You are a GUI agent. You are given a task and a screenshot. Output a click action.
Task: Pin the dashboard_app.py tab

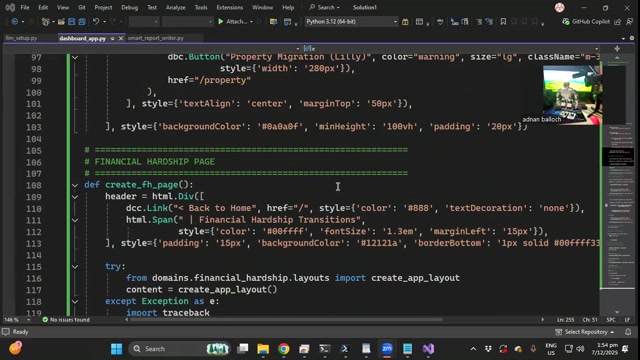pos(112,38)
